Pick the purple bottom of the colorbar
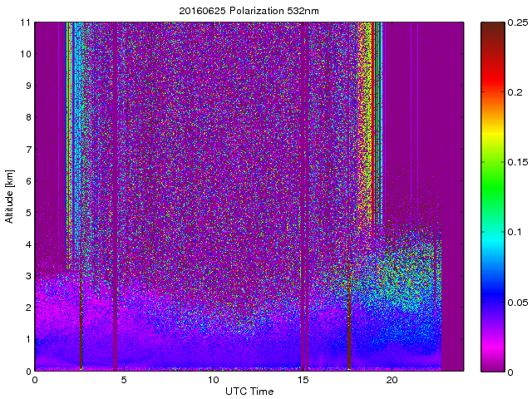The width and height of the screenshot is (532, 399). click(492, 364)
